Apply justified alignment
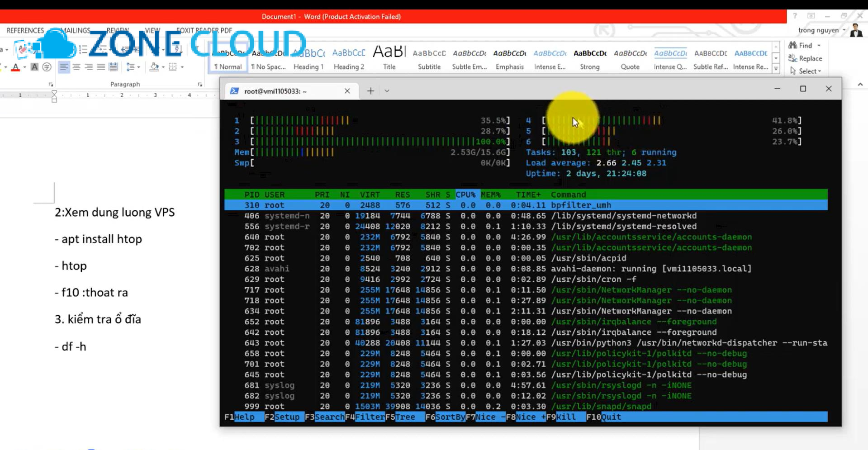The width and height of the screenshot is (868, 450). (101, 67)
